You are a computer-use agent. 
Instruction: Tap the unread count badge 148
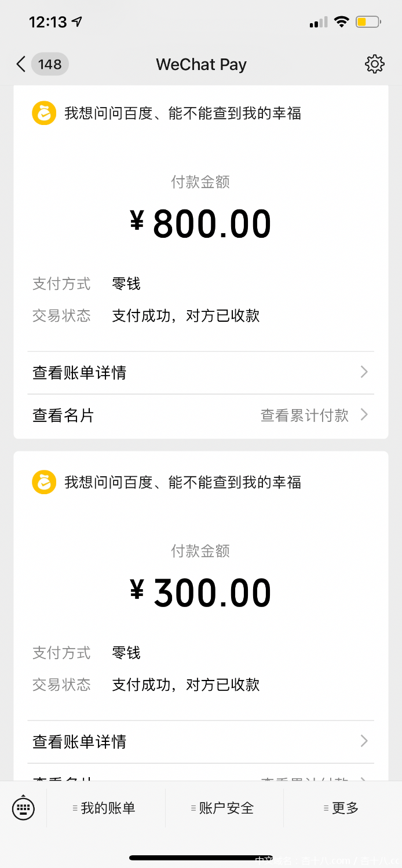pos(50,64)
